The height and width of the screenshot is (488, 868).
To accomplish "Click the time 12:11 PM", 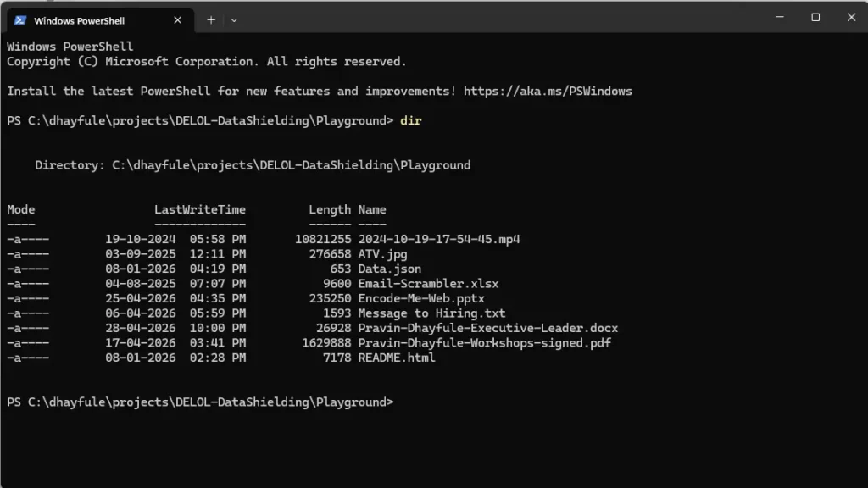I will 218,254.
